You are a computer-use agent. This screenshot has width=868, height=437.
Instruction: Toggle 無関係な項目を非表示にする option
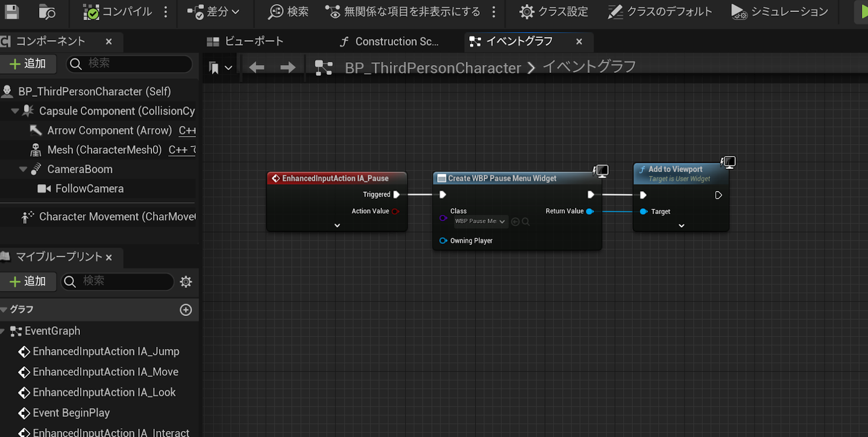(x=403, y=11)
